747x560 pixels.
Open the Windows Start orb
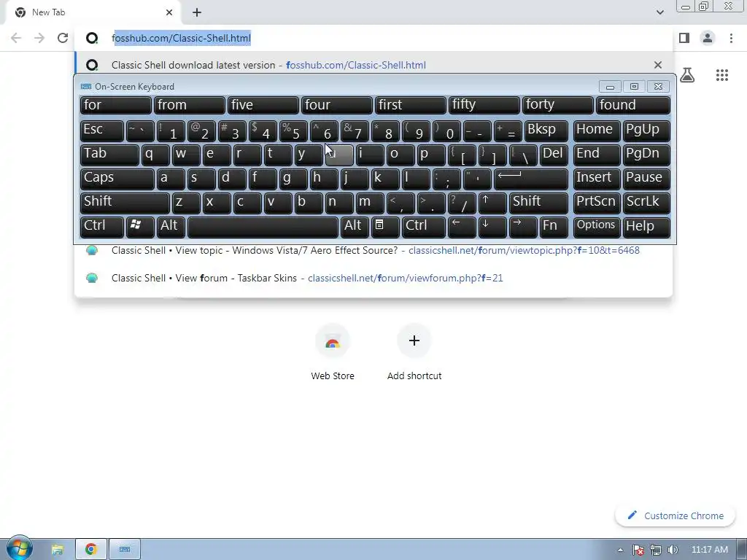tap(20, 548)
